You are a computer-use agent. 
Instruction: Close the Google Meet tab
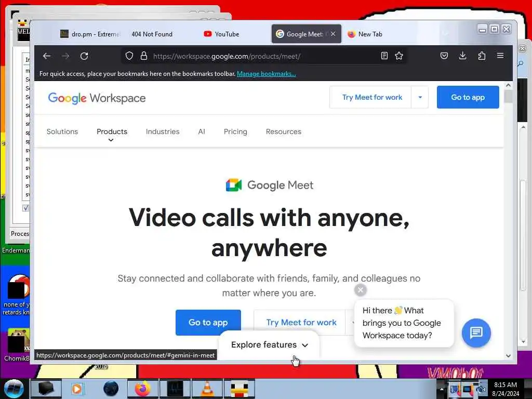tap(333, 34)
